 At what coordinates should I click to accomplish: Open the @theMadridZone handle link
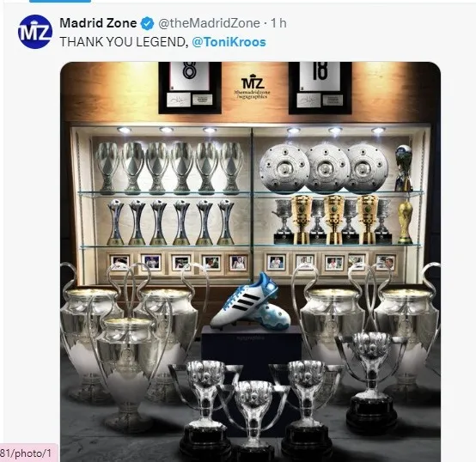click(209, 23)
